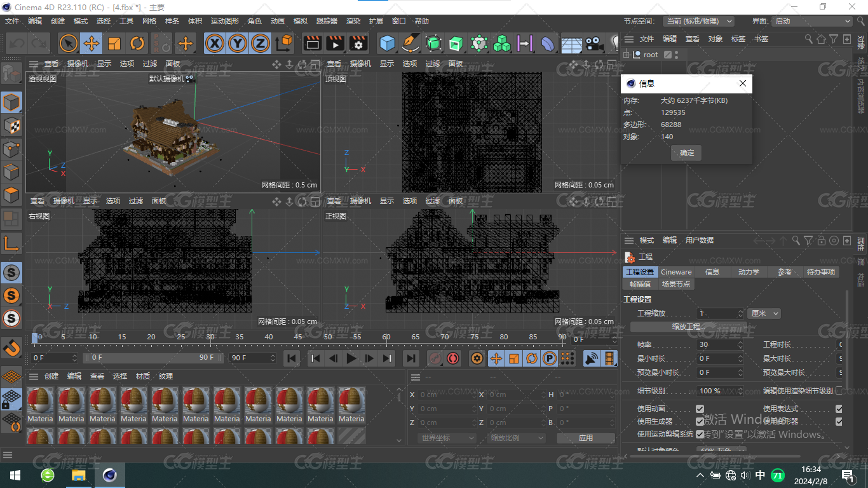The width and height of the screenshot is (868, 488).
Task: Jump to the animation start
Action: [x=291, y=358]
